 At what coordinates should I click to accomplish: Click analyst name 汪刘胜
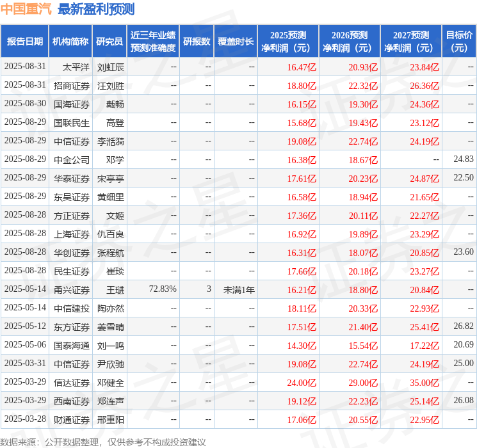point(110,86)
